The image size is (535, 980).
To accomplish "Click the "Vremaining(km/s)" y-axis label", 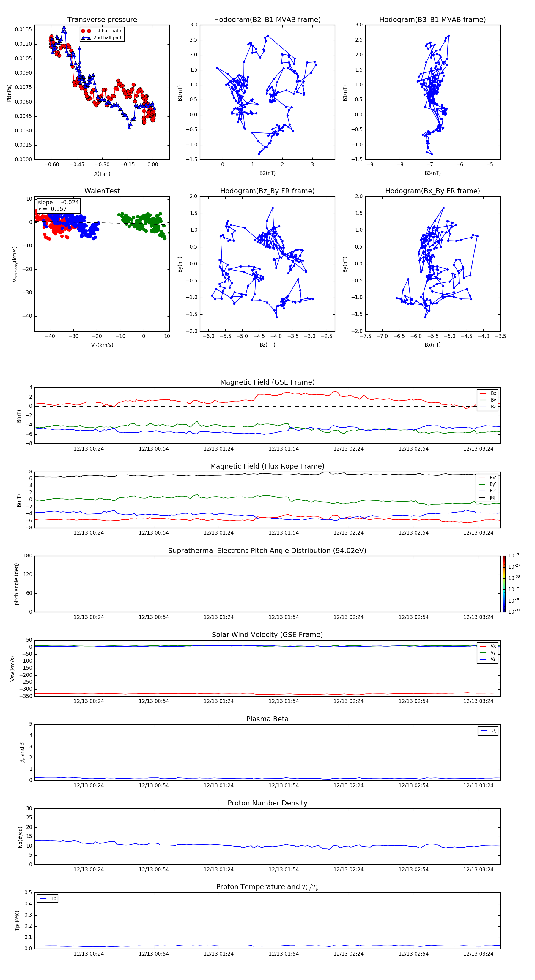I will [x=15, y=264].
